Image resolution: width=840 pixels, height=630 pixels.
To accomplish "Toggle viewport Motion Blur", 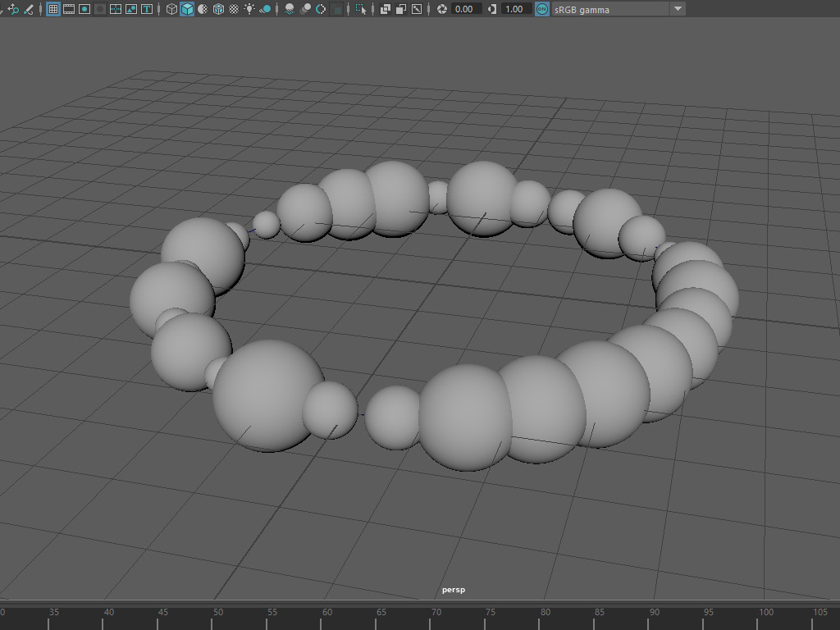I will [305, 9].
